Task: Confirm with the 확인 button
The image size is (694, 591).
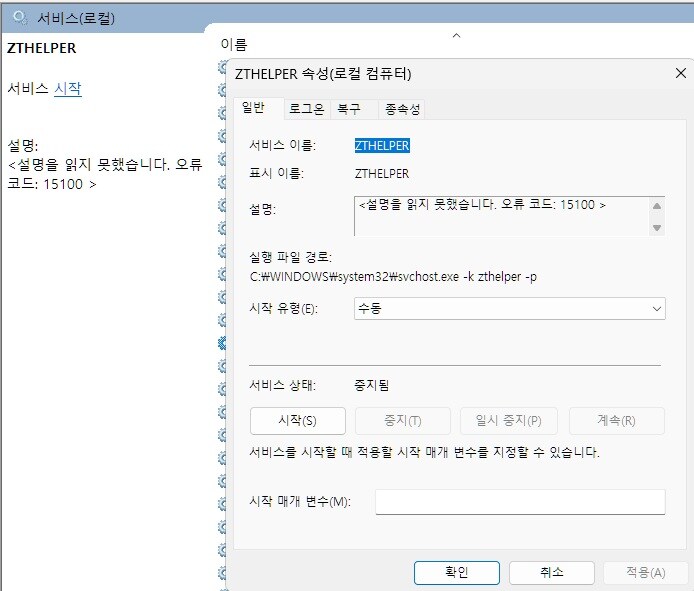Action: click(x=456, y=572)
